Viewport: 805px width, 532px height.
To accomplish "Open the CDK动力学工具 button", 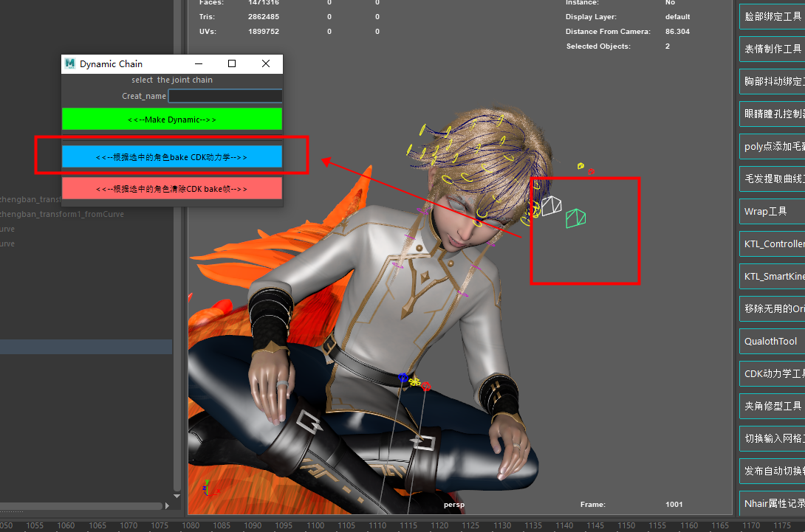I will [x=772, y=373].
